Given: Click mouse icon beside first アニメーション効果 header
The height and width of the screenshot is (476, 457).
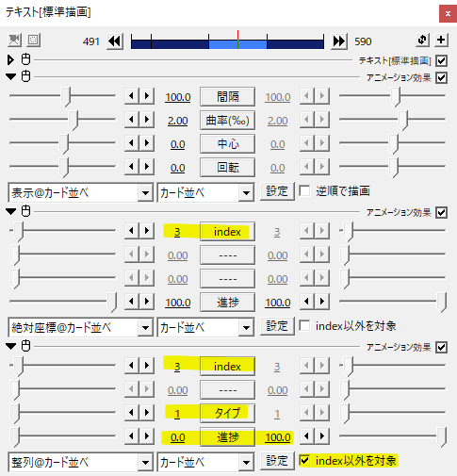Looking at the screenshot, I should pos(26,76).
